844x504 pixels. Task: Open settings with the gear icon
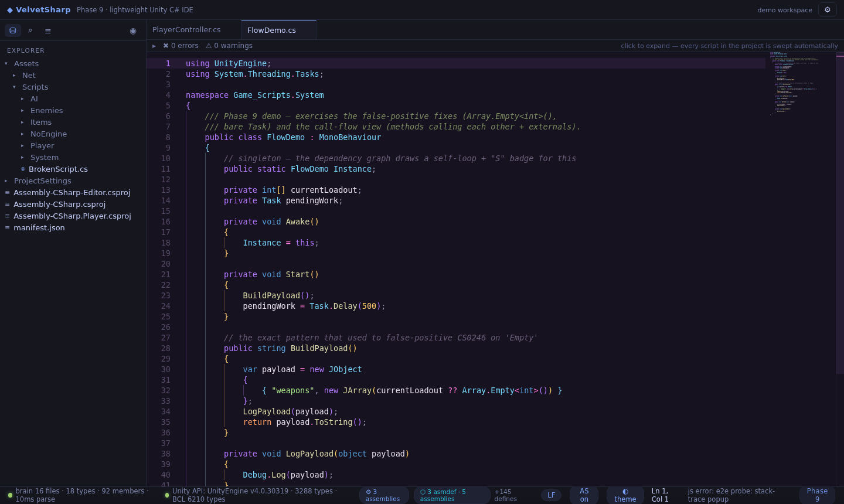click(x=828, y=10)
